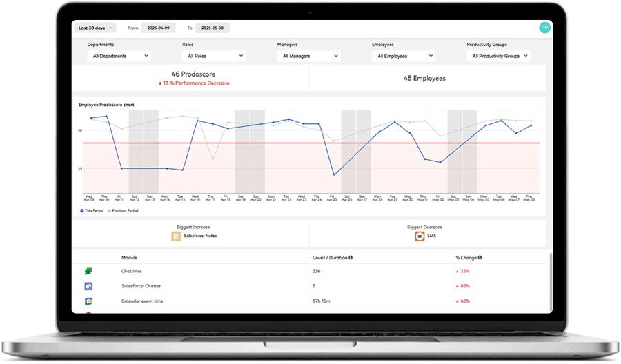Click the 336 count value
621x364 pixels.
coord(317,271)
